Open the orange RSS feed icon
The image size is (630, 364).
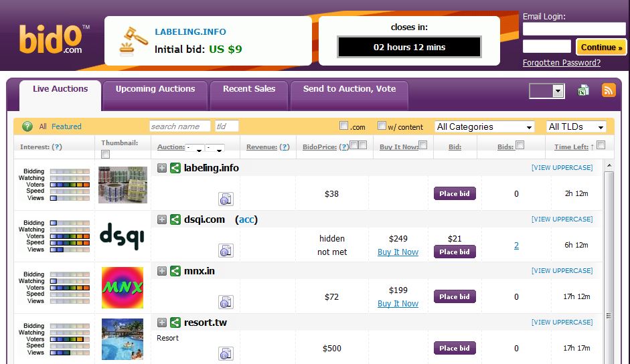click(609, 90)
